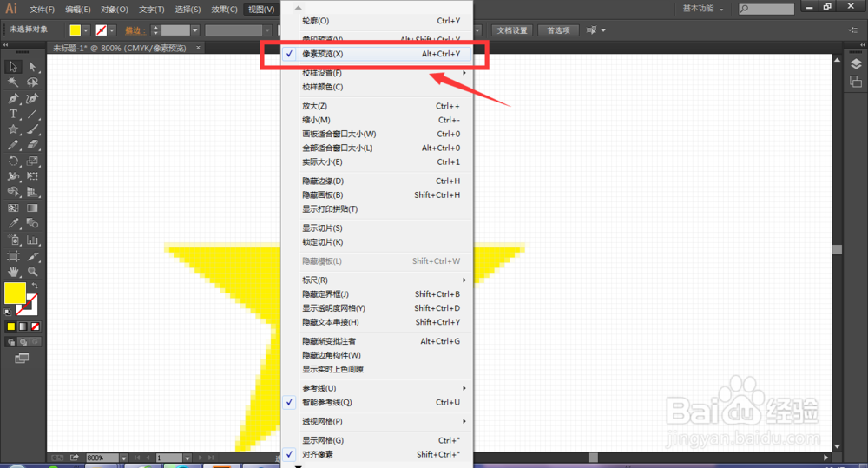Select the Blend tool

pos(33,224)
